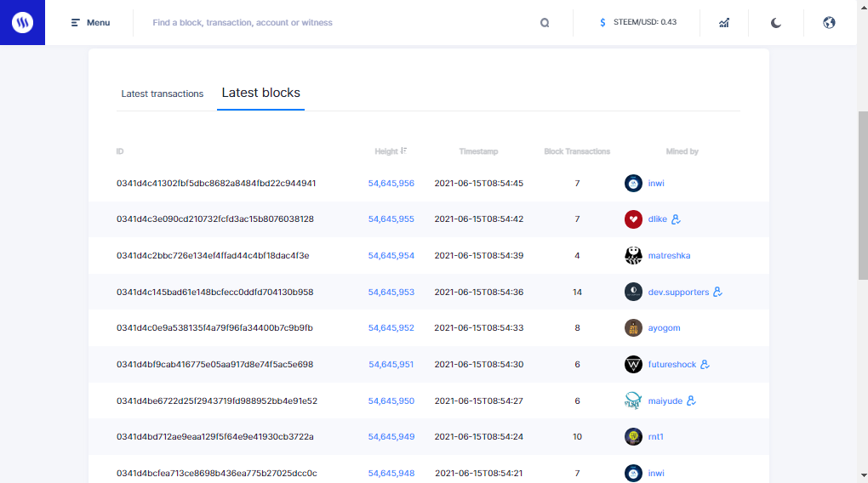Click the STEEM/USD price indicator
868x483 pixels.
point(638,23)
